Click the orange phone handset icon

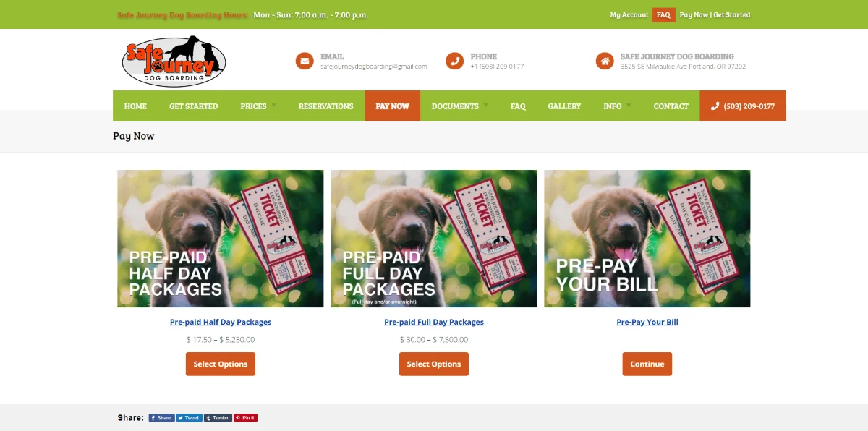tap(454, 61)
